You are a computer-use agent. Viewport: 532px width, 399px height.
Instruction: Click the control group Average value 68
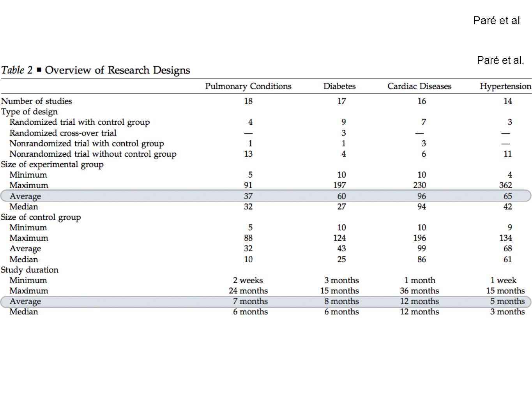pyautogui.click(x=507, y=248)
